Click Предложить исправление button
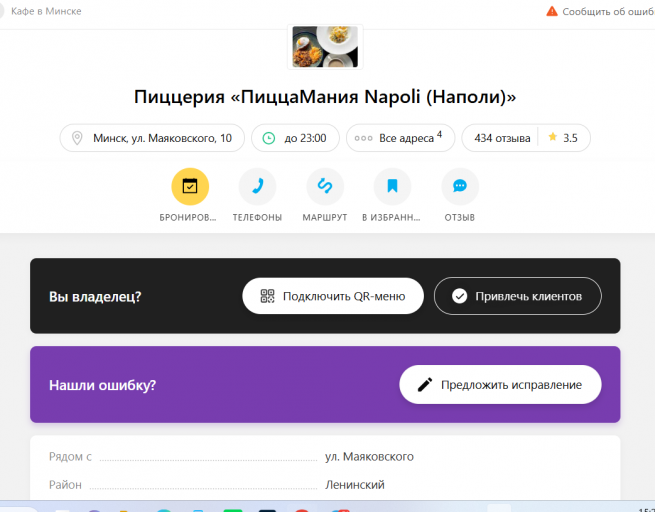 pyautogui.click(x=500, y=385)
